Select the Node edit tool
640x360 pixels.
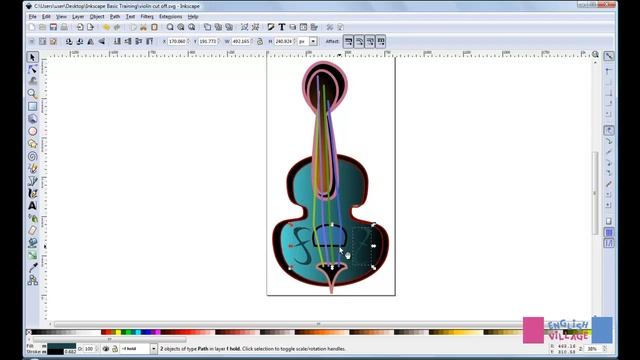33,69
